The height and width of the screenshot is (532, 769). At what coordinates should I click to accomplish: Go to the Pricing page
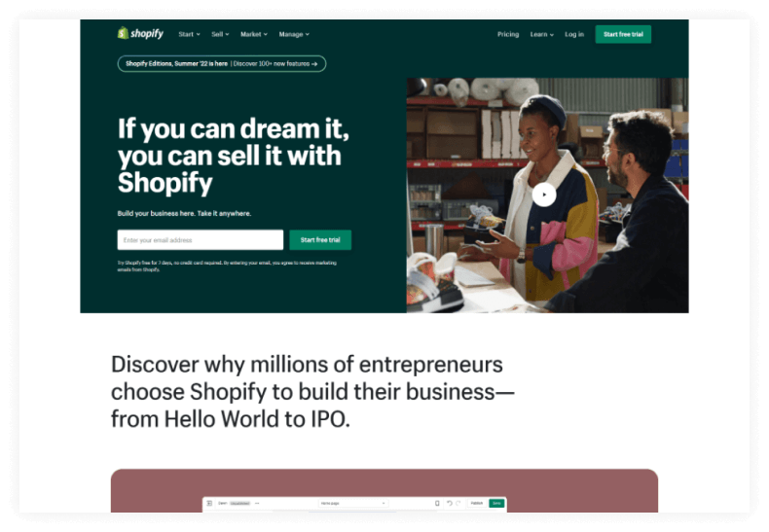(508, 34)
